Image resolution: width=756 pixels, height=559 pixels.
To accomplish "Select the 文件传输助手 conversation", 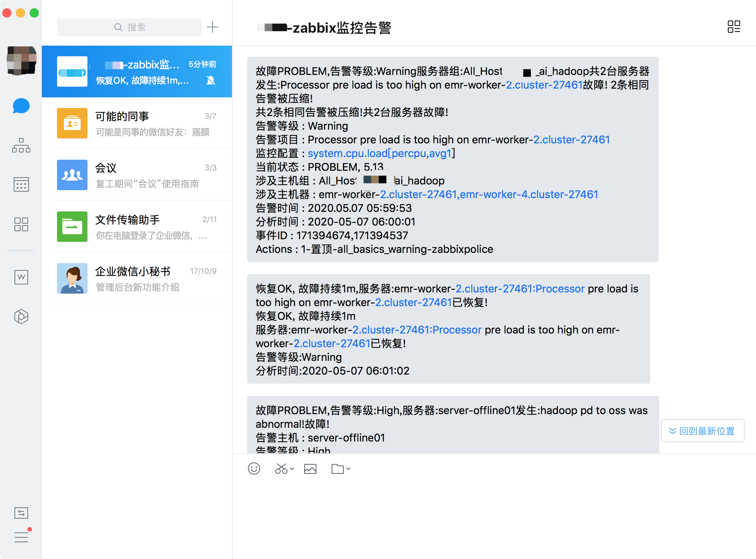I will click(137, 227).
